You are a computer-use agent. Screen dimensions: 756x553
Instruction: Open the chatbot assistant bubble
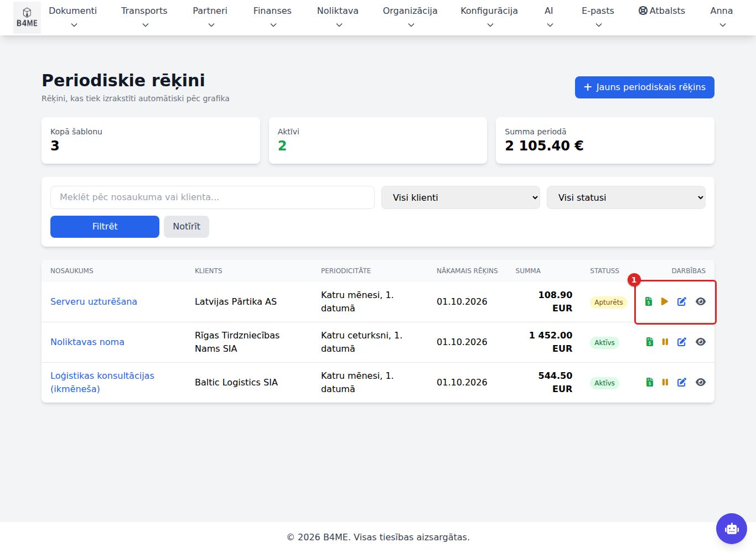(x=732, y=529)
